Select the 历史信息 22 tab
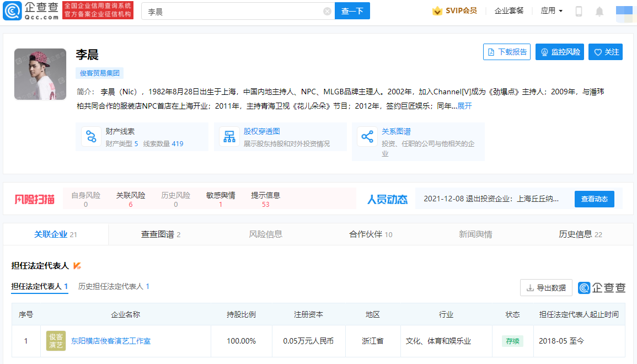The image size is (637, 364). click(580, 234)
